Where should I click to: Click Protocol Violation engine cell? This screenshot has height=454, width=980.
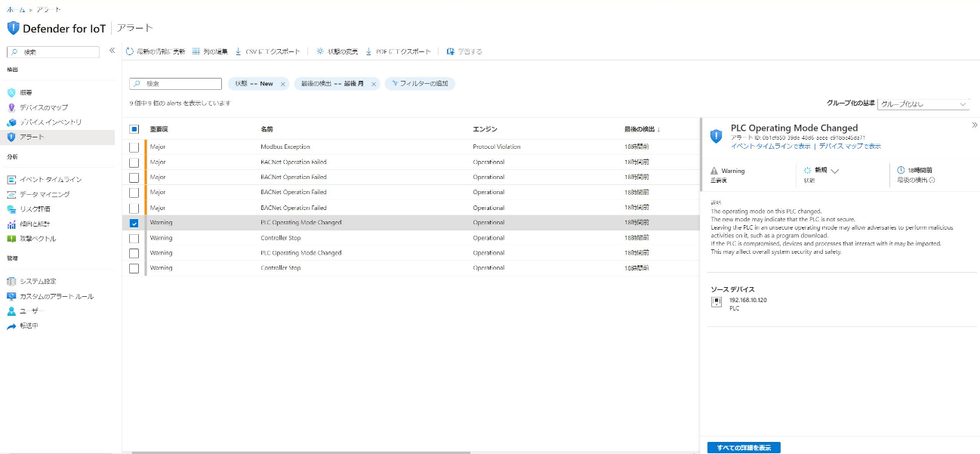[497, 147]
